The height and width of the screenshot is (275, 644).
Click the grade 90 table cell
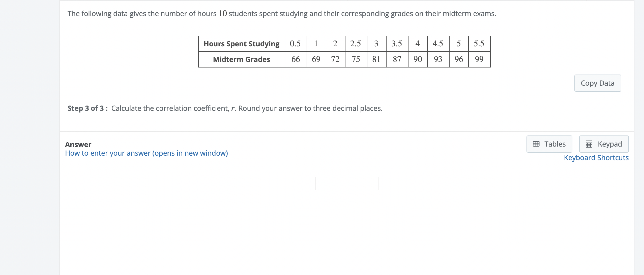pyautogui.click(x=418, y=59)
